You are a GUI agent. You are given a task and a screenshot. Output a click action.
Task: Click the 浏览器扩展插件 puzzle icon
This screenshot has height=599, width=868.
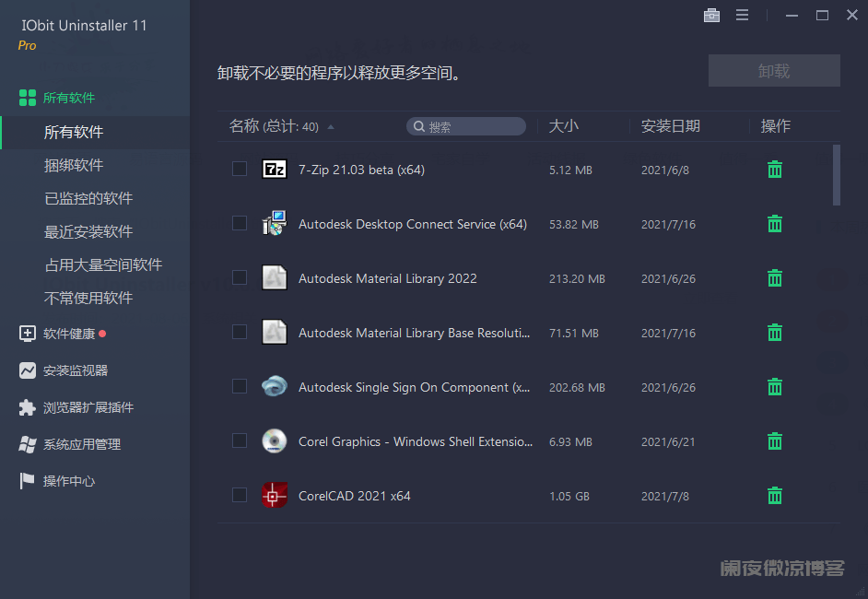28,407
